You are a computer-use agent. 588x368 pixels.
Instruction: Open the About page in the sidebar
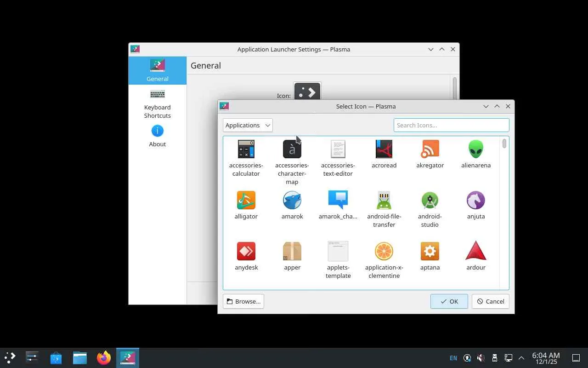pos(158,136)
